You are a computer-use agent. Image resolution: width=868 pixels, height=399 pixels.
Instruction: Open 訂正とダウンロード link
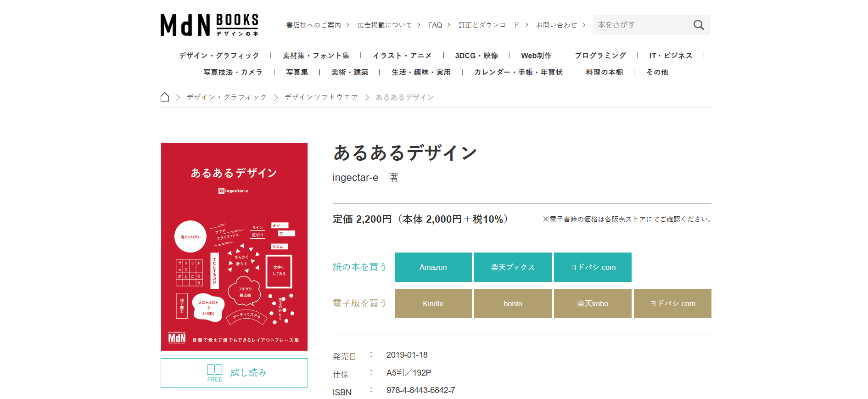click(x=489, y=25)
